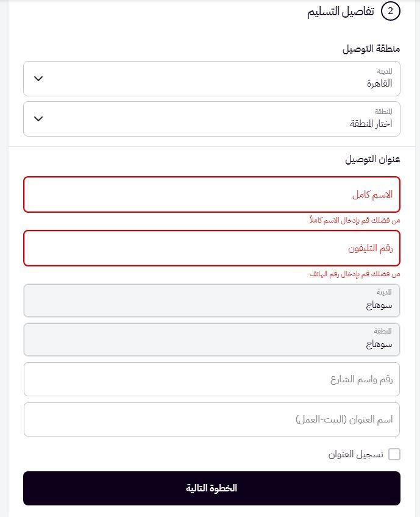Click the رقم واسم الشارع street field
420x517 pixels.
coord(212,379)
